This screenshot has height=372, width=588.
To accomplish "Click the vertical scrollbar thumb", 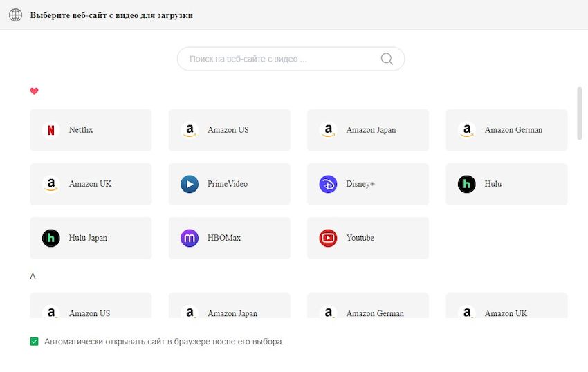I will tap(580, 113).
